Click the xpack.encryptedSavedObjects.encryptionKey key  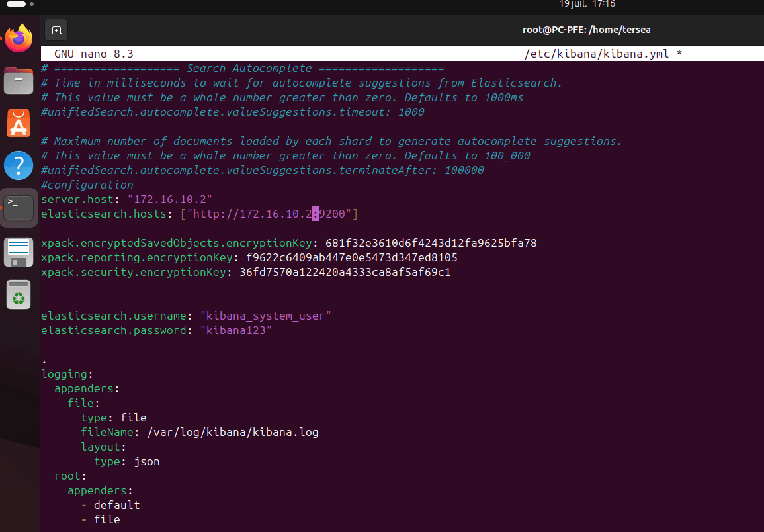coord(176,243)
